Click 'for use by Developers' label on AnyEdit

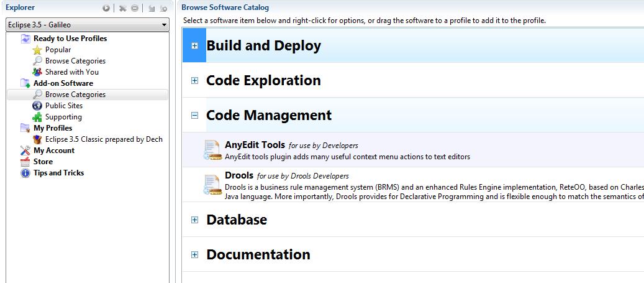coord(323,145)
